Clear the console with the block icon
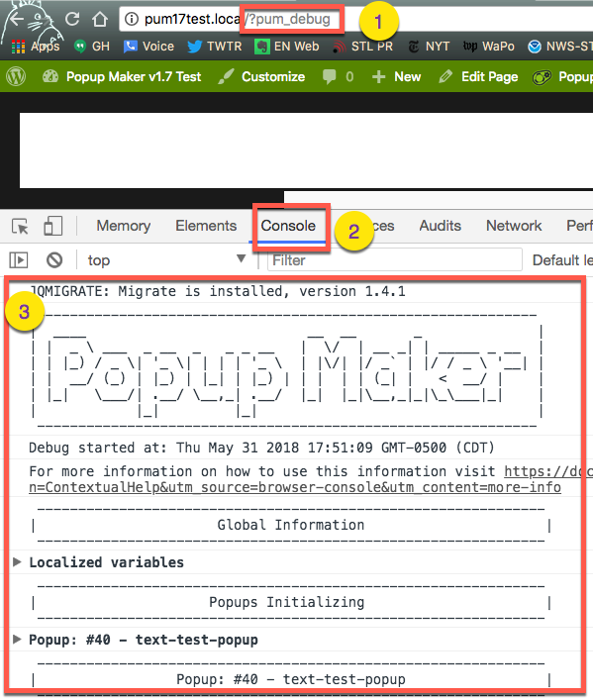Image resolution: width=593 pixels, height=700 pixels. click(54, 260)
